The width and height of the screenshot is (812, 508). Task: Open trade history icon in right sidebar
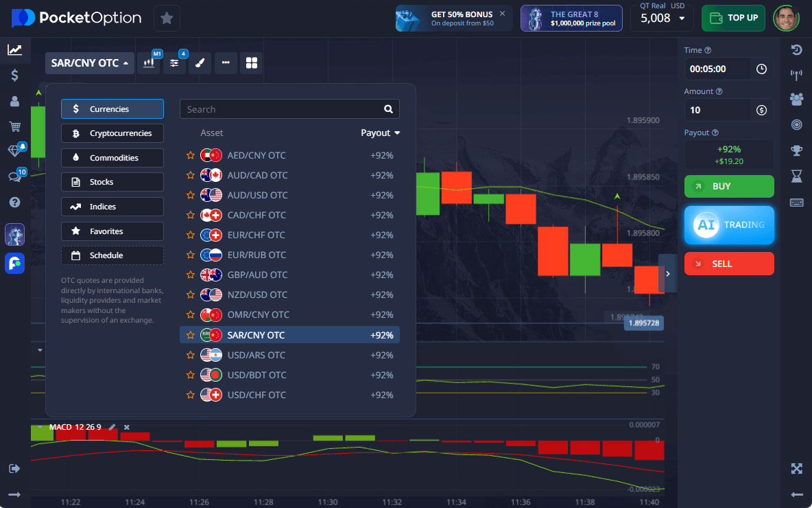[796, 50]
